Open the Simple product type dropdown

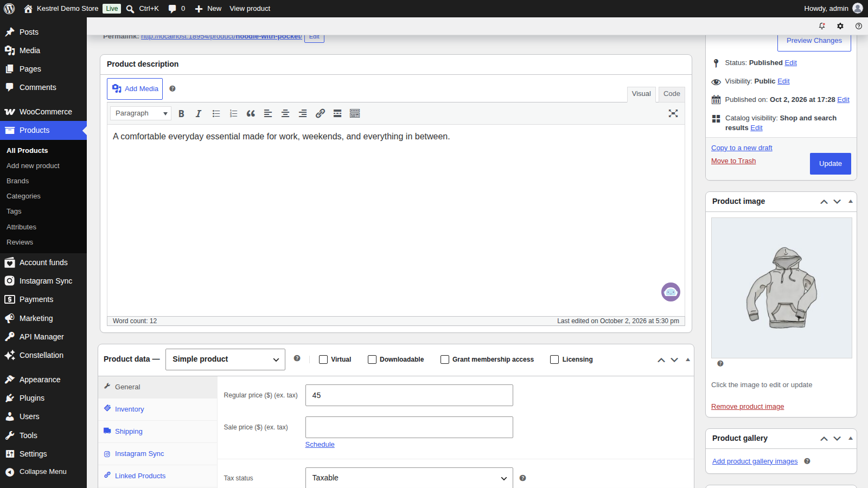point(225,359)
